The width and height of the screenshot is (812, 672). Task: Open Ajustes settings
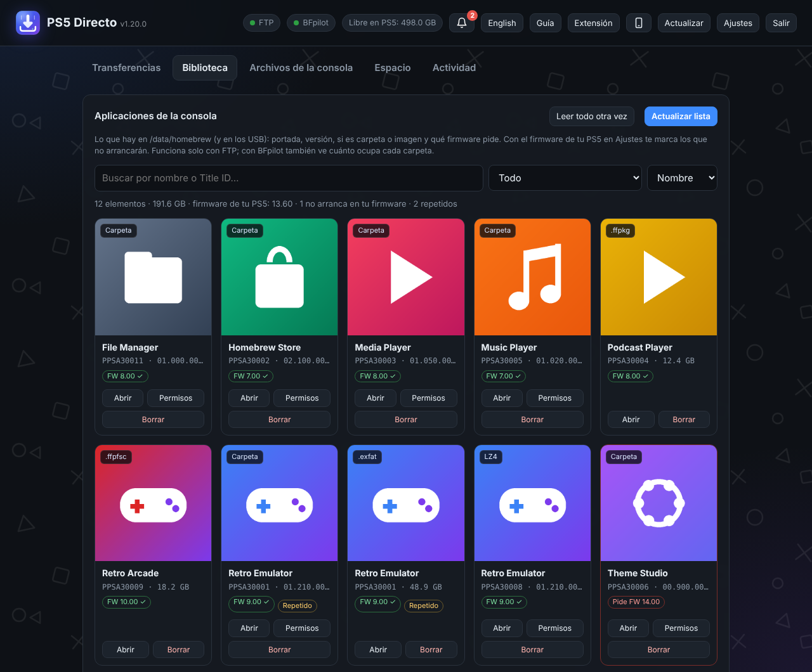pyautogui.click(x=738, y=23)
